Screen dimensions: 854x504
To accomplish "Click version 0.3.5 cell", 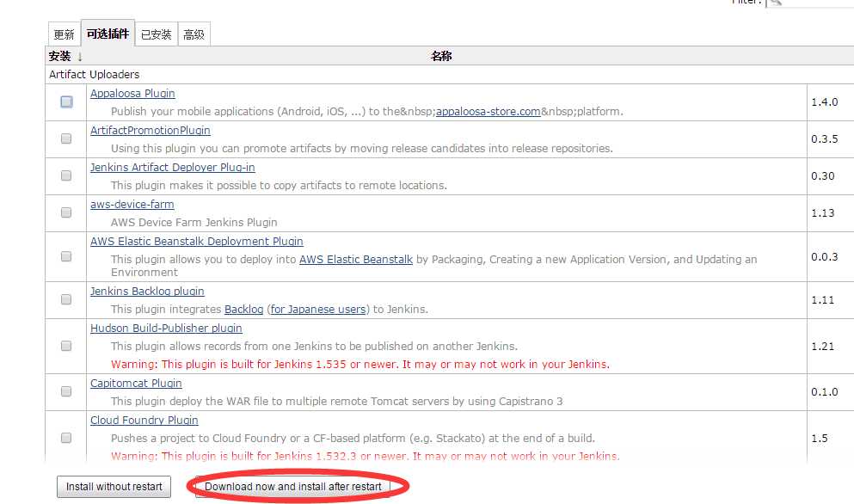I will pyautogui.click(x=825, y=139).
